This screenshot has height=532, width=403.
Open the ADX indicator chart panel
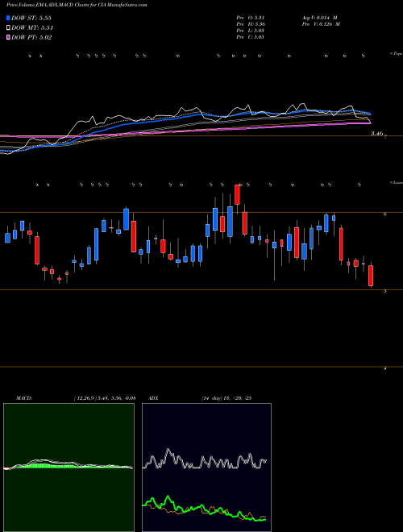(206, 468)
